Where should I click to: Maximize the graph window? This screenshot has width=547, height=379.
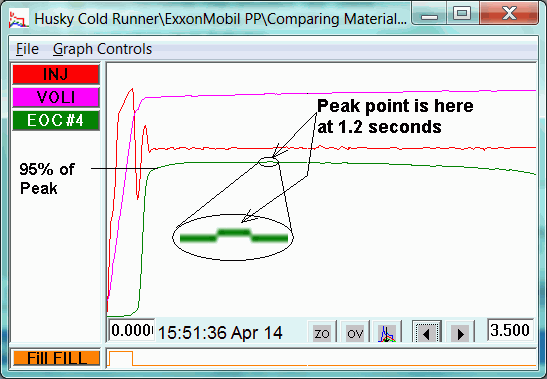point(462,14)
